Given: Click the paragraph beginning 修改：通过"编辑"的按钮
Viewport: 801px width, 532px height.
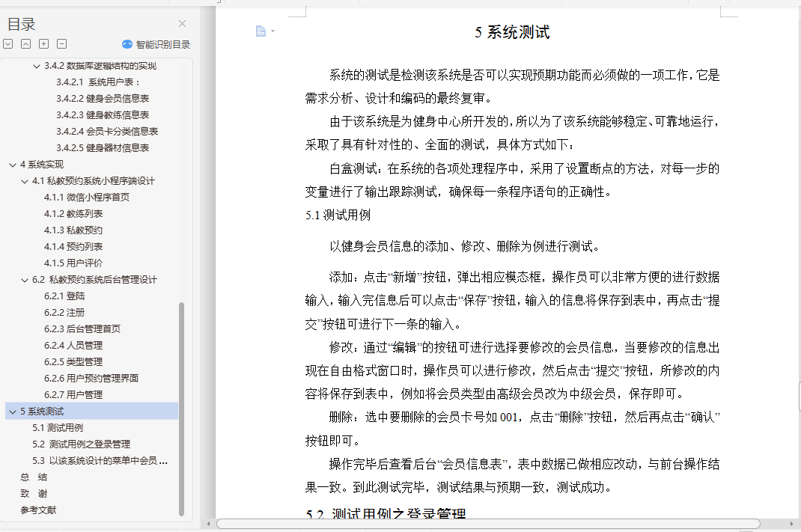Looking at the screenshot, I should coord(512,370).
